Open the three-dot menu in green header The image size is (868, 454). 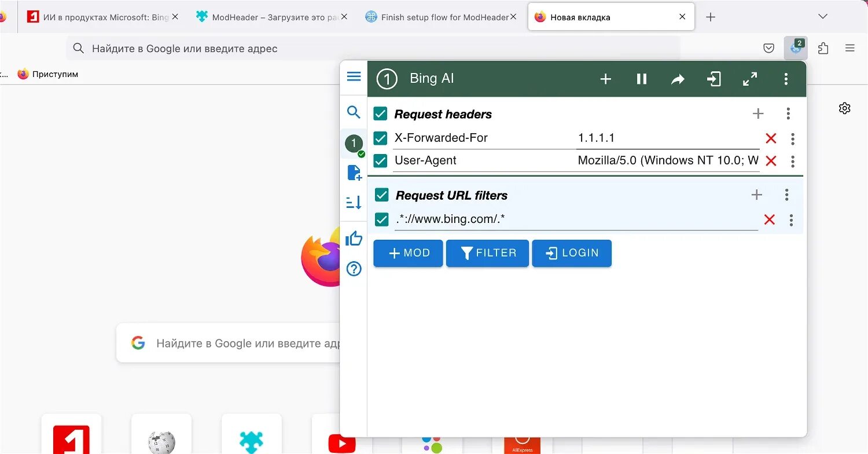(x=786, y=79)
